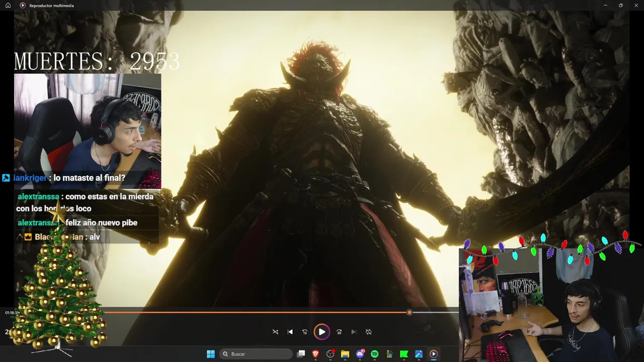This screenshot has width=644, height=362.
Task: Open Brave browser from the taskbar
Action: pos(315,354)
